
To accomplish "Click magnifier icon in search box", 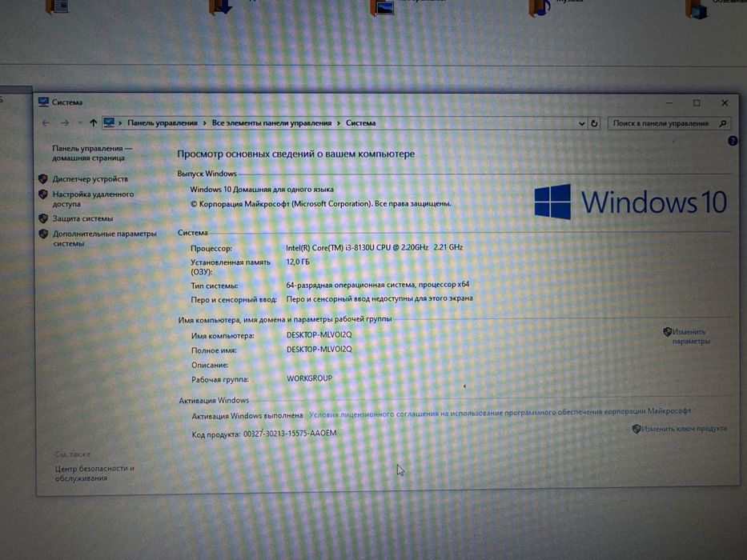I will (x=723, y=123).
